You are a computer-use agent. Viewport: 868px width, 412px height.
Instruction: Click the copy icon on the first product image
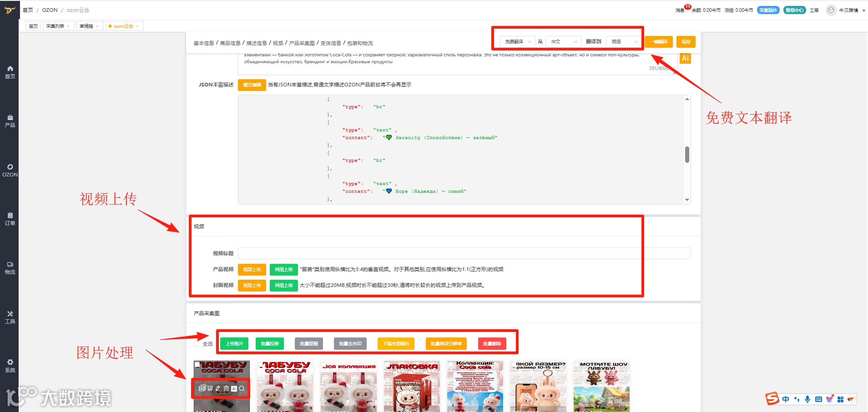click(x=202, y=388)
